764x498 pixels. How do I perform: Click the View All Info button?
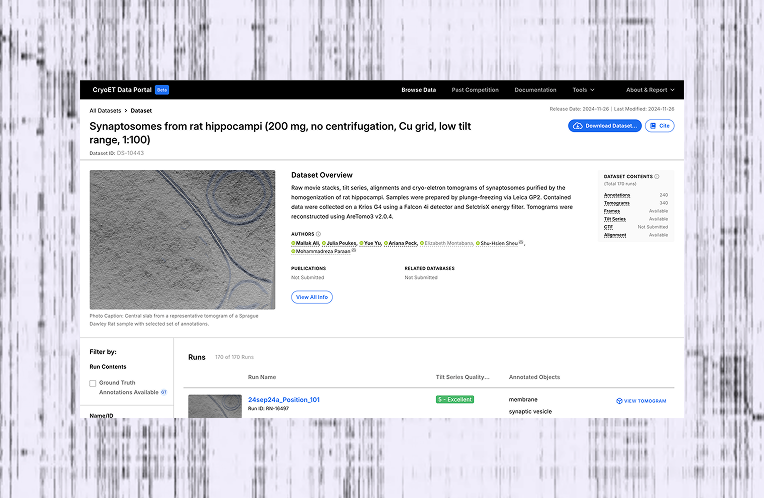[312, 297]
